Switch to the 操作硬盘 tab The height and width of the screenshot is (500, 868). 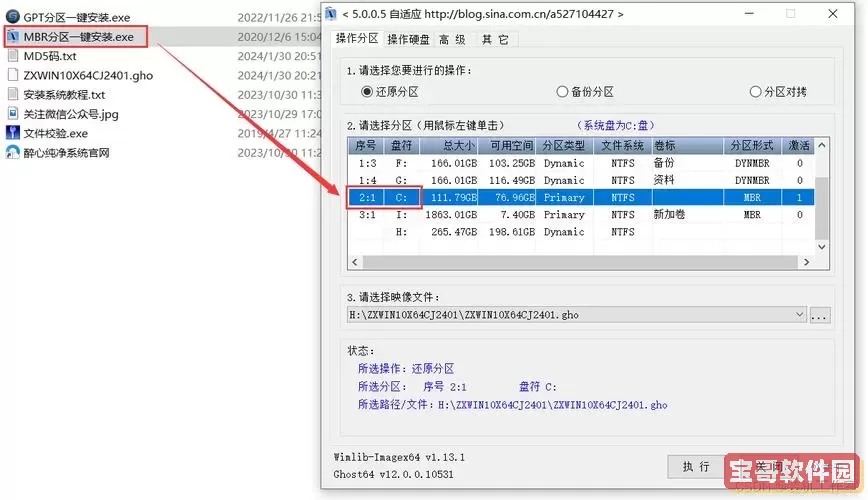408,39
